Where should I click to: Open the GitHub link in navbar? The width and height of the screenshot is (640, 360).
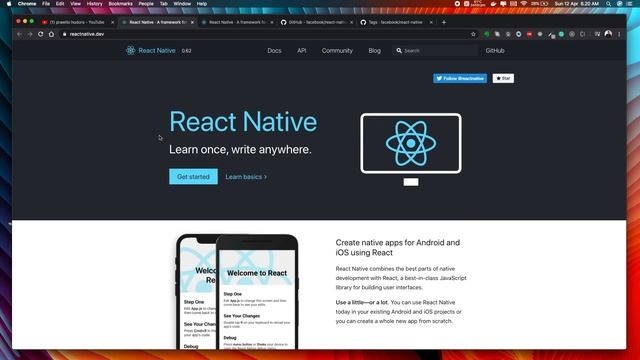tap(495, 51)
